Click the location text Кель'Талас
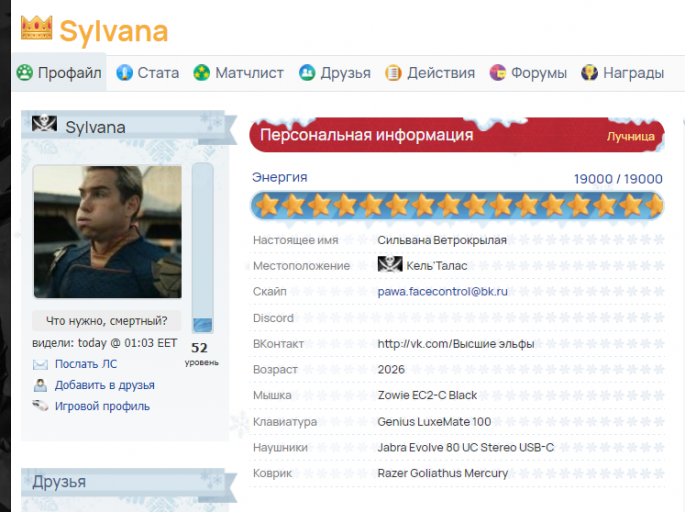 coord(437,266)
